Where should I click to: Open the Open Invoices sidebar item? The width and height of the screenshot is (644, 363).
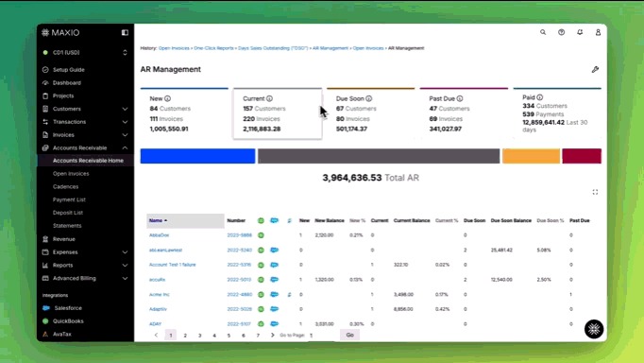71,174
